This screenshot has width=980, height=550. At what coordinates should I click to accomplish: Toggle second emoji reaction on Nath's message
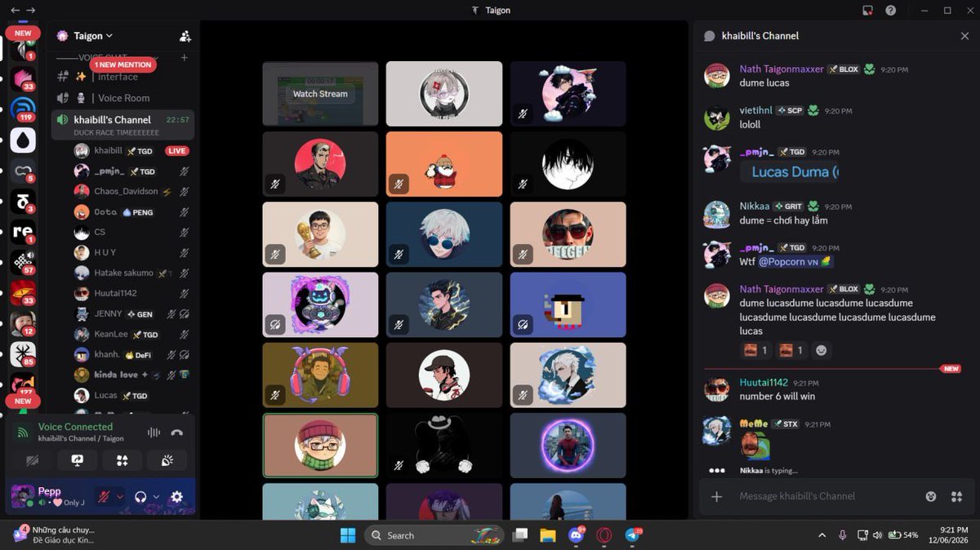pos(791,350)
